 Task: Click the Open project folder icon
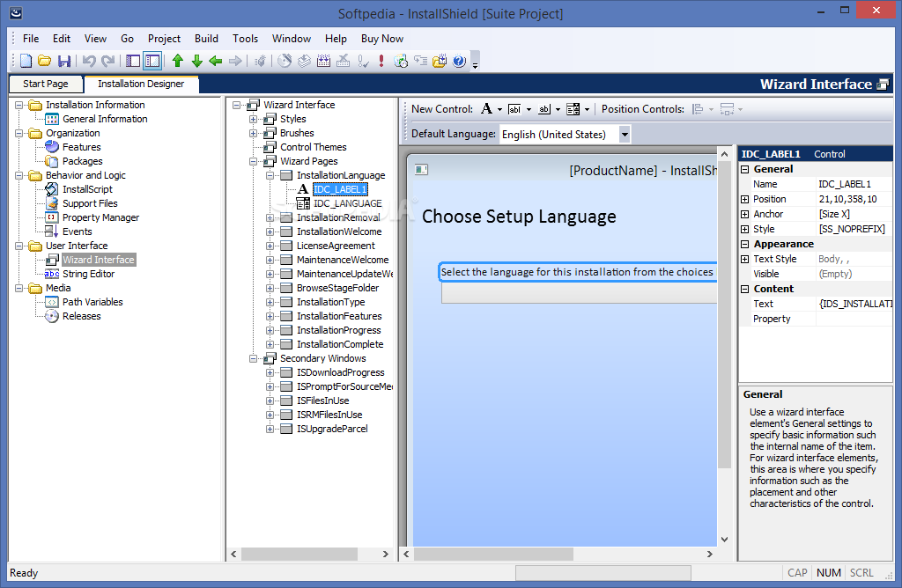pyautogui.click(x=45, y=61)
